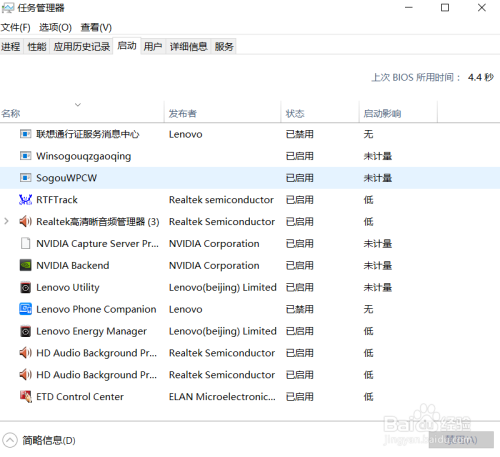Open the 选项(O) menu

[x=55, y=27]
